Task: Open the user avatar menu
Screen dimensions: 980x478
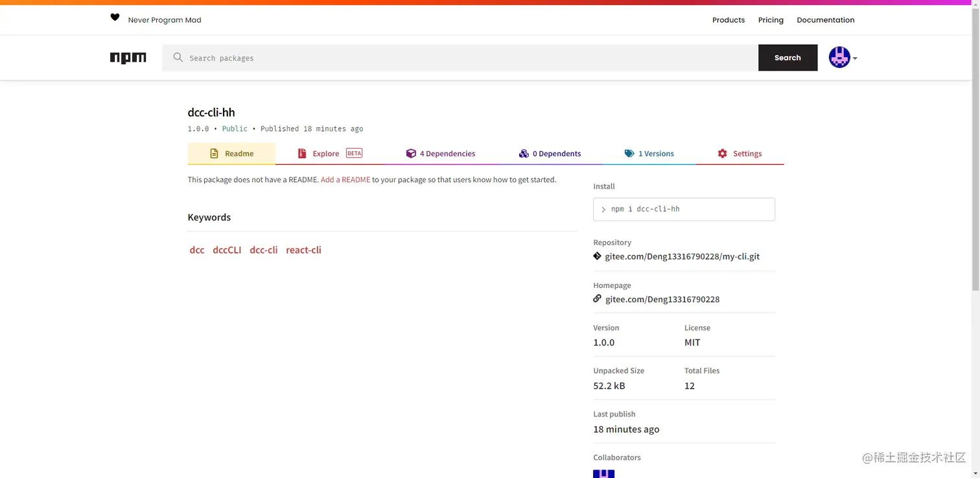Action: [x=839, y=58]
